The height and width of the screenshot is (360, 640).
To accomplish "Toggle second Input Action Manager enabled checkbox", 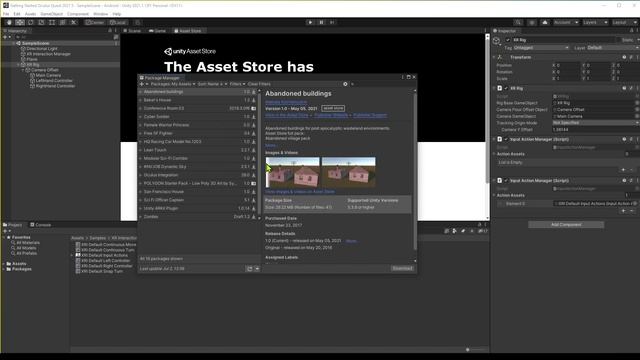I will (506, 180).
